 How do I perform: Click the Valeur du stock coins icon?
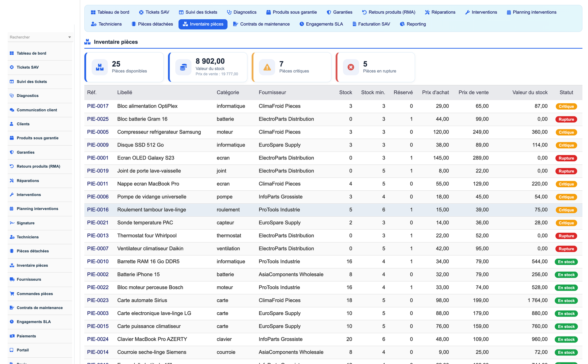pyautogui.click(x=183, y=67)
